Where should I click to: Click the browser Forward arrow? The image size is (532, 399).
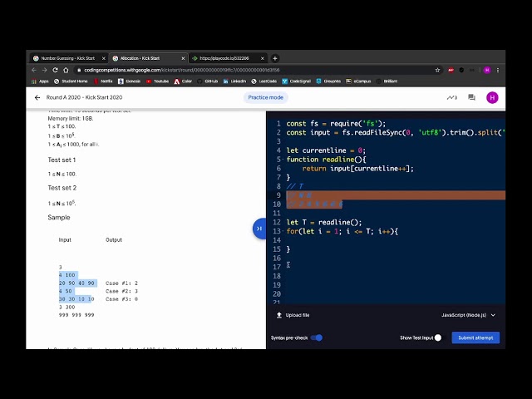click(x=44, y=70)
